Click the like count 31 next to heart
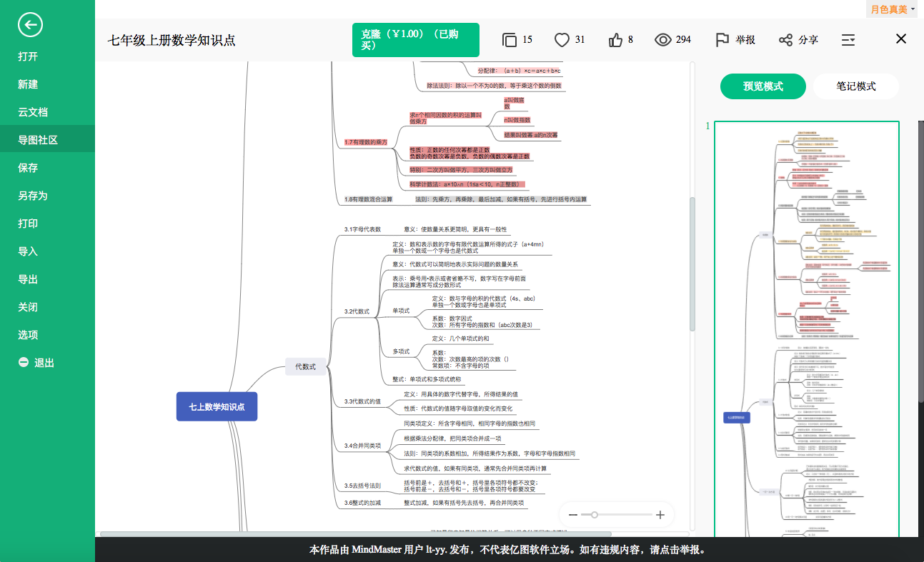The image size is (924, 562). (580, 40)
